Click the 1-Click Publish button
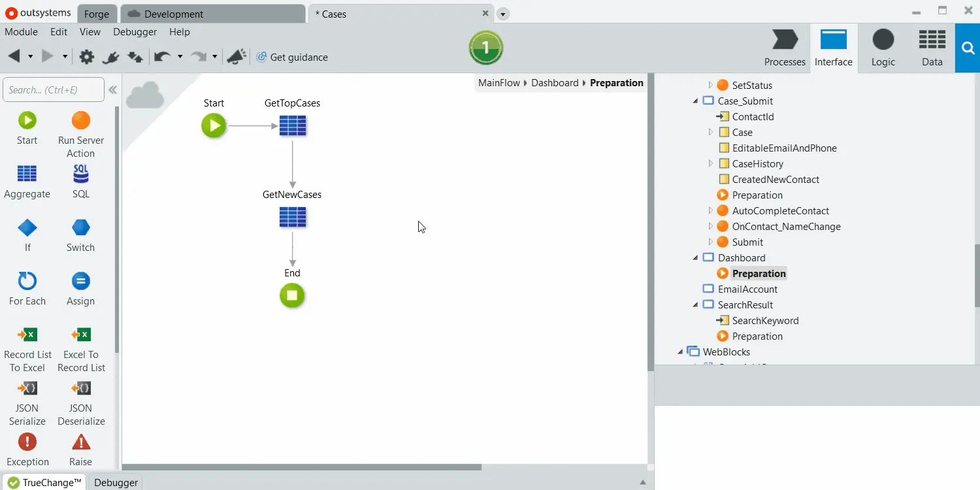 click(485, 48)
